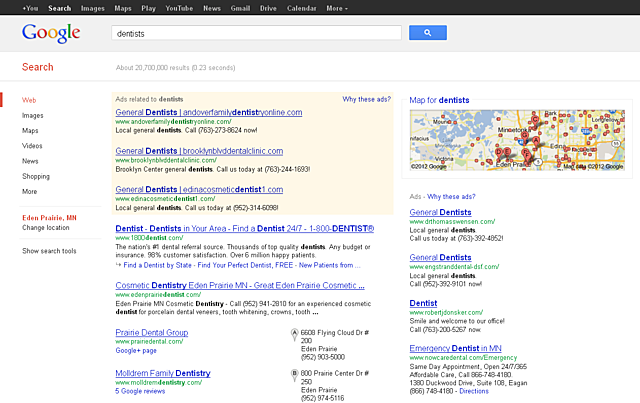Screen dimensions: 640x403
Task: Select Maps filter in the left sidebar
Action: click(x=30, y=131)
